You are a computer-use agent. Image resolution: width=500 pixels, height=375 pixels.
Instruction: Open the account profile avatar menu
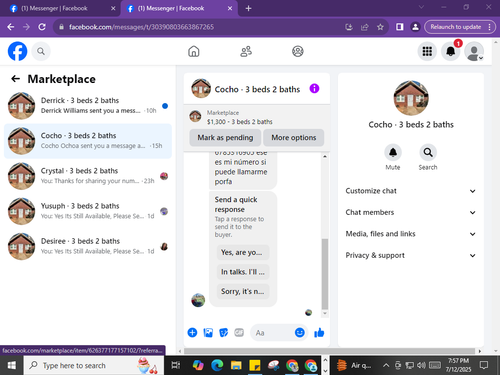[x=474, y=51]
